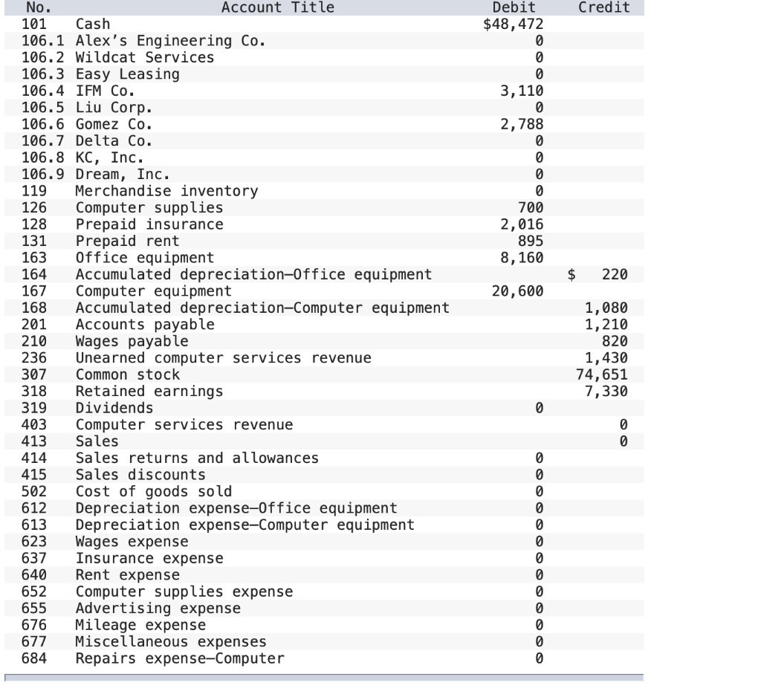Click 'Depreciation expense—Office equipment' title
This screenshot has height=700, width=761.
pyautogui.click(x=236, y=508)
